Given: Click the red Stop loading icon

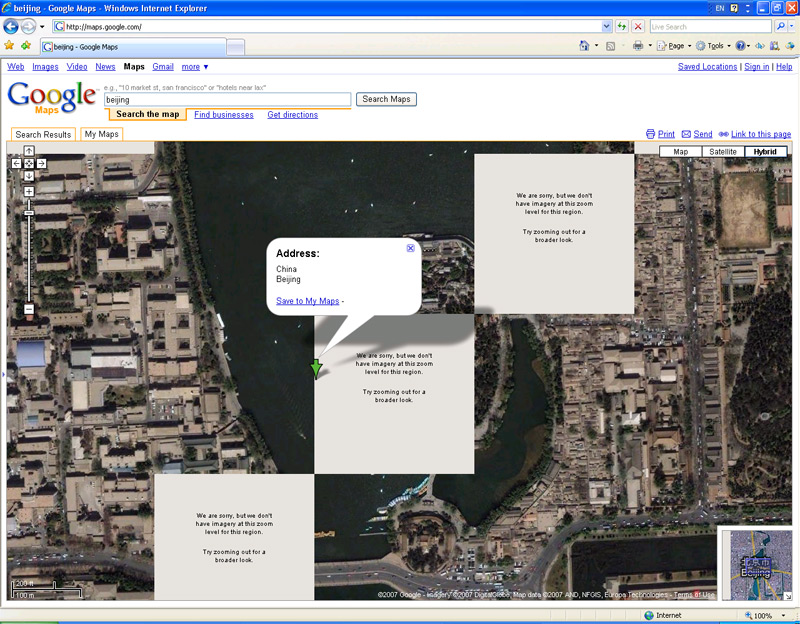Looking at the screenshot, I should tap(638, 27).
